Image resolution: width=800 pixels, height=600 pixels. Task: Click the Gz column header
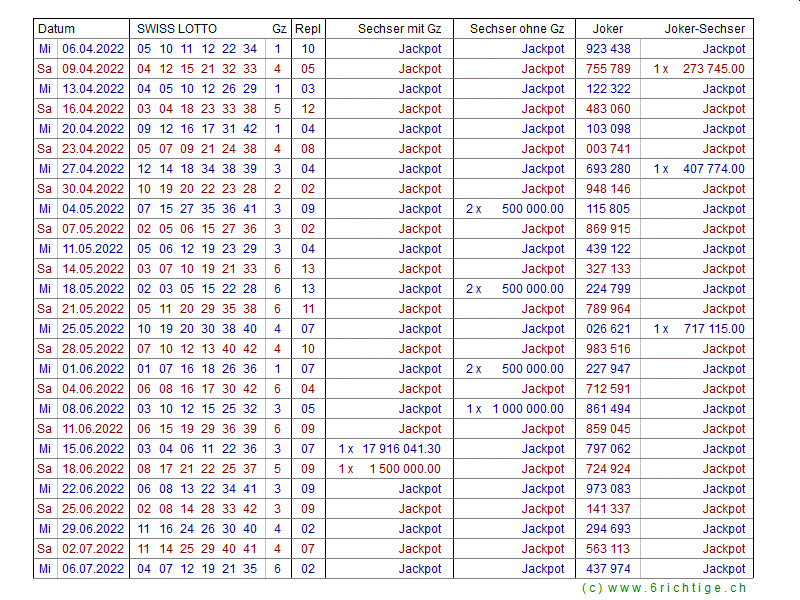(278, 29)
